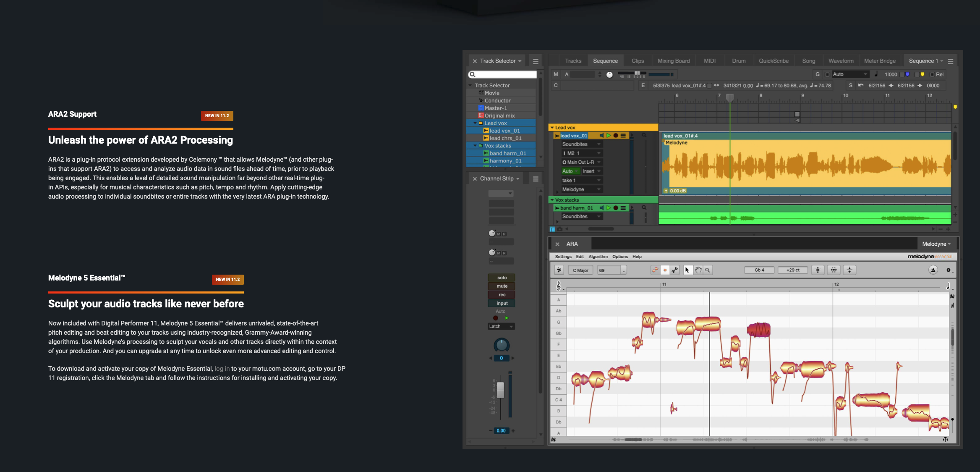
Task: Toggle play-enable on band harm_01 track
Action: (609, 208)
